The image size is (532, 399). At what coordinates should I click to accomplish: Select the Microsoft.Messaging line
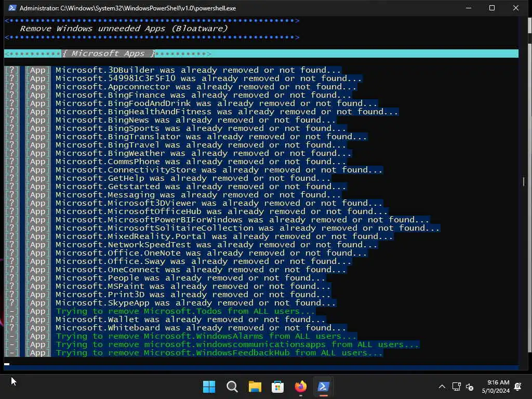tap(198, 195)
